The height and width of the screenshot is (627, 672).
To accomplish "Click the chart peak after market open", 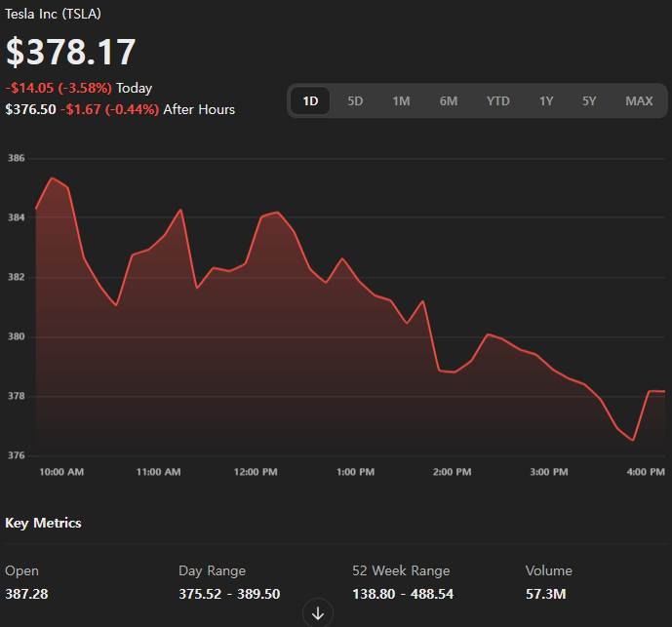I will click(x=52, y=177).
